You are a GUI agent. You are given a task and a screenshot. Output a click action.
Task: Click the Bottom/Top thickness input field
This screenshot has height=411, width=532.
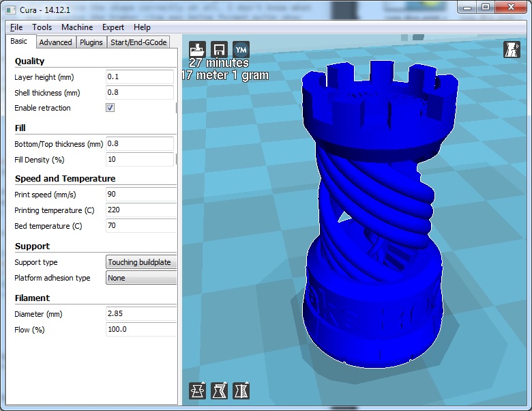click(x=140, y=143)
